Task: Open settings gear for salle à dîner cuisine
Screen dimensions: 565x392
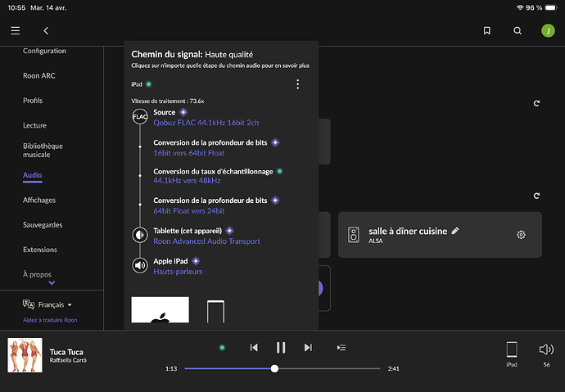Action: [521, 235]
